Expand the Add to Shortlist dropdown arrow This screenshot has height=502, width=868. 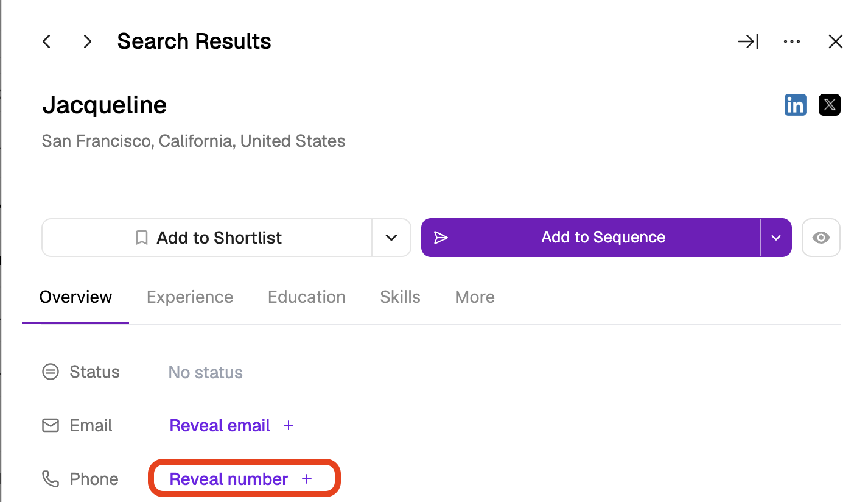391,238
